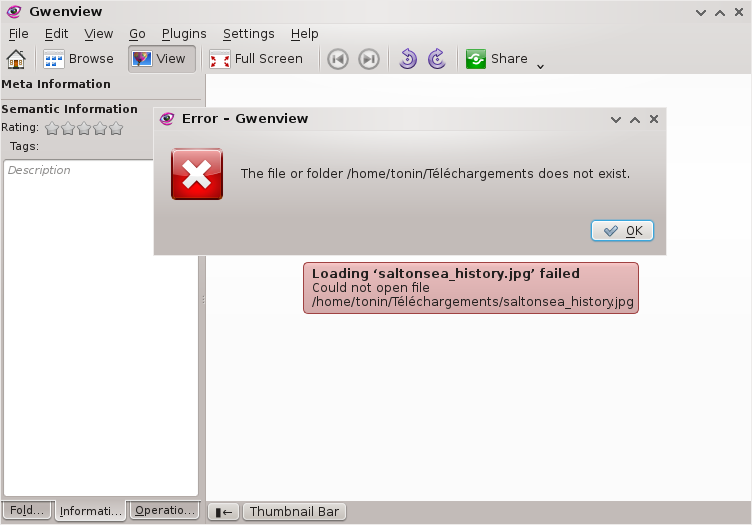Image resolution: width=752 pixels, height=525 pixels.
Task: Set rating to three stars
Action: click(x=84, y=128)
